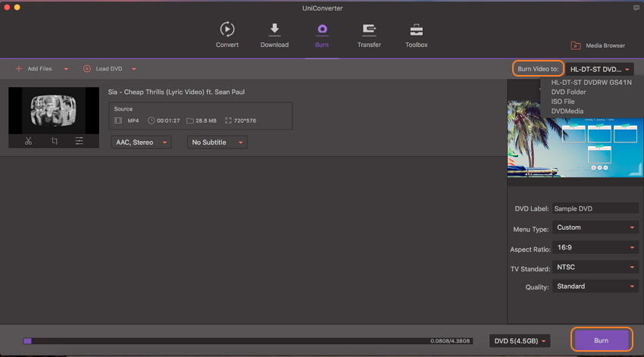The width and height of the screenshot is (644, 357).
Task: Click the video title Sia - Cheap Thrills
Action: click(x=177, y=92)
